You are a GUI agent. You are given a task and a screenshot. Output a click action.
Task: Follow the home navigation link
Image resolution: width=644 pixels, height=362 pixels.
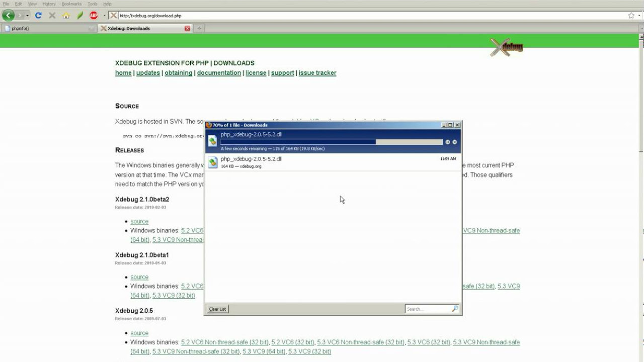coord(123,73)
